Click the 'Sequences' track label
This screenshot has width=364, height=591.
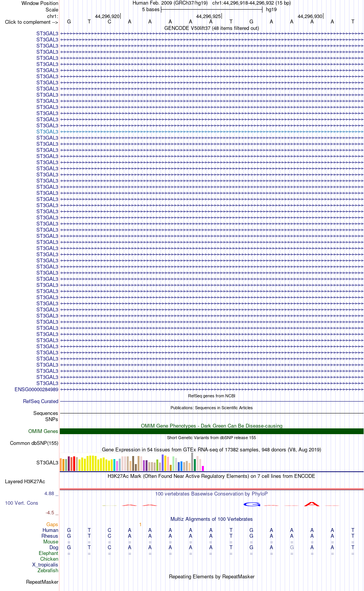[x=46, y=413]
